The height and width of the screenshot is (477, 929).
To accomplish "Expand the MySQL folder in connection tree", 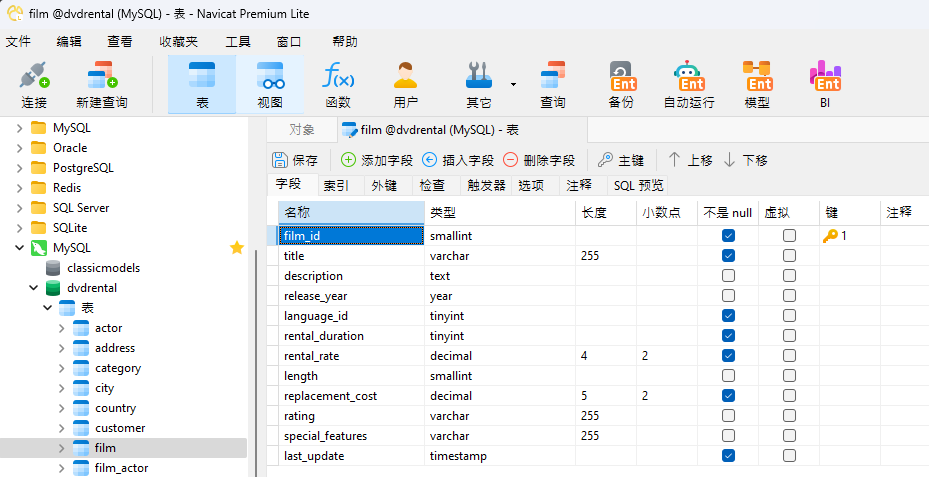I will point(20,128).
